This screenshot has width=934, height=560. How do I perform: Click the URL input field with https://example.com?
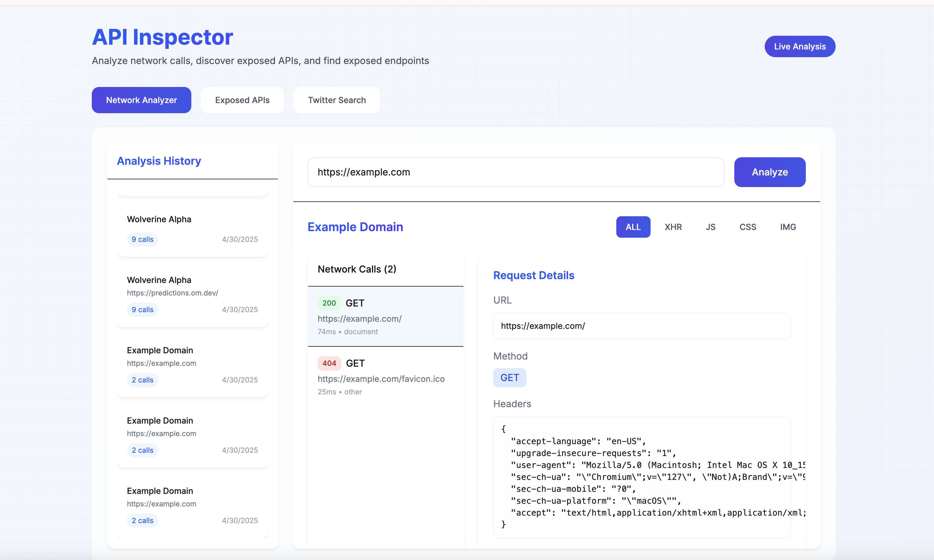[515, 172]
